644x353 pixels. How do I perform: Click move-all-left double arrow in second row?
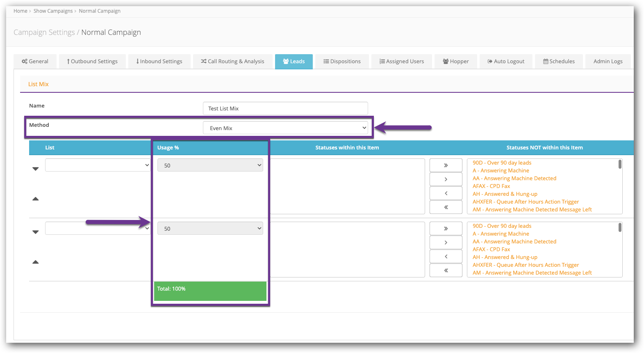pos(446,270)
